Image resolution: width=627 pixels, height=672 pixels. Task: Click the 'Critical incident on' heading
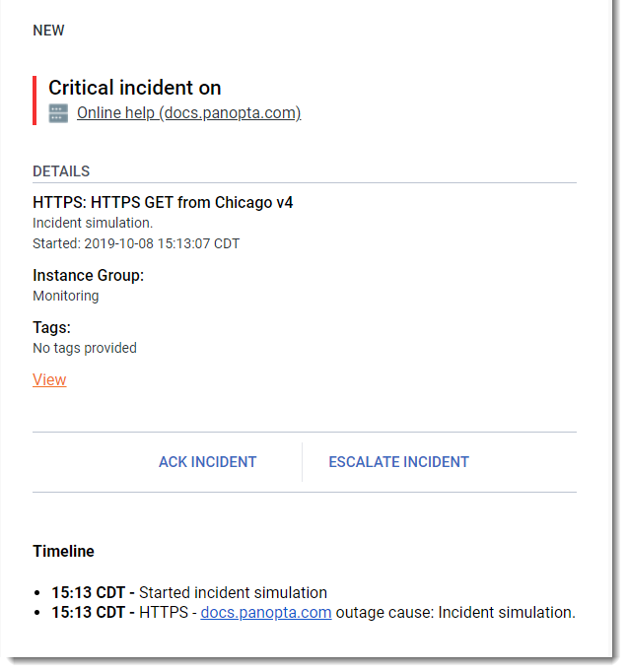click(134, 88)
